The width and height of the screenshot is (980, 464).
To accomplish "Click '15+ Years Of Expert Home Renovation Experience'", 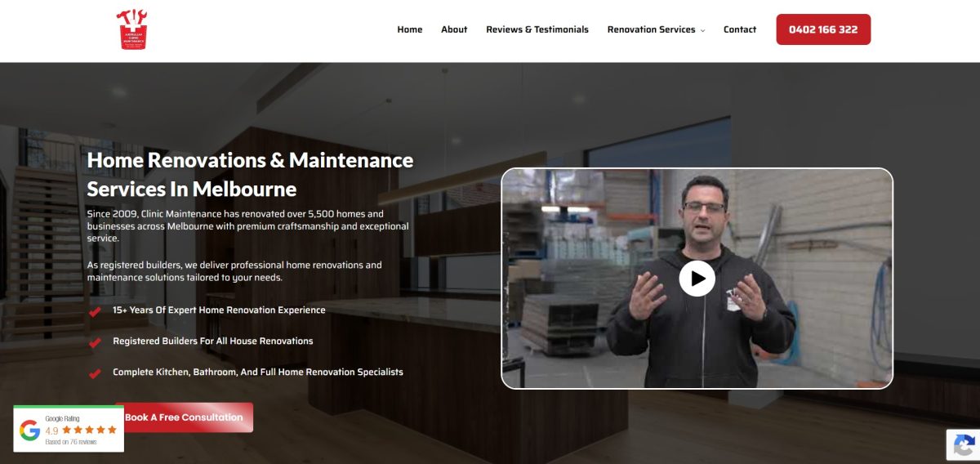I will (219, 310).
